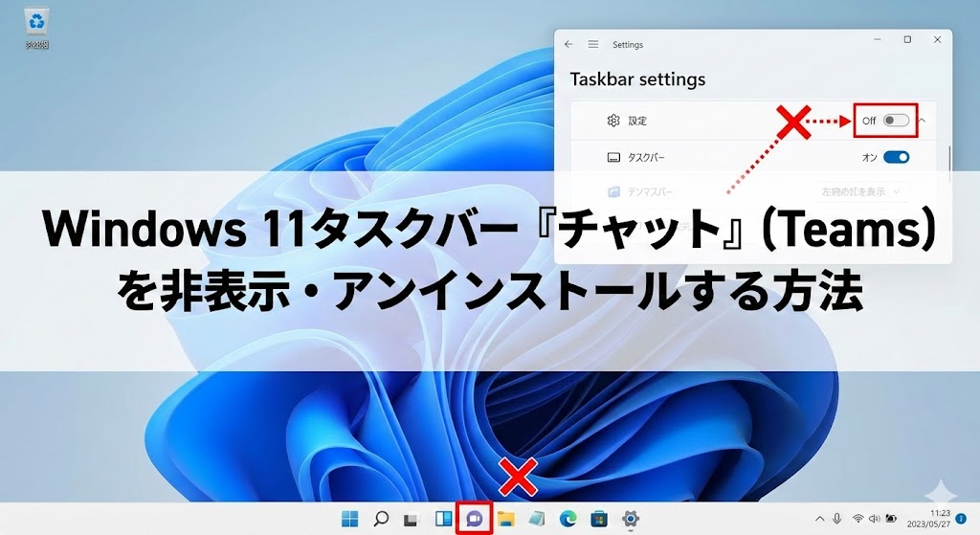
Task: Show hidden icons in system tray
Action: 819,518
